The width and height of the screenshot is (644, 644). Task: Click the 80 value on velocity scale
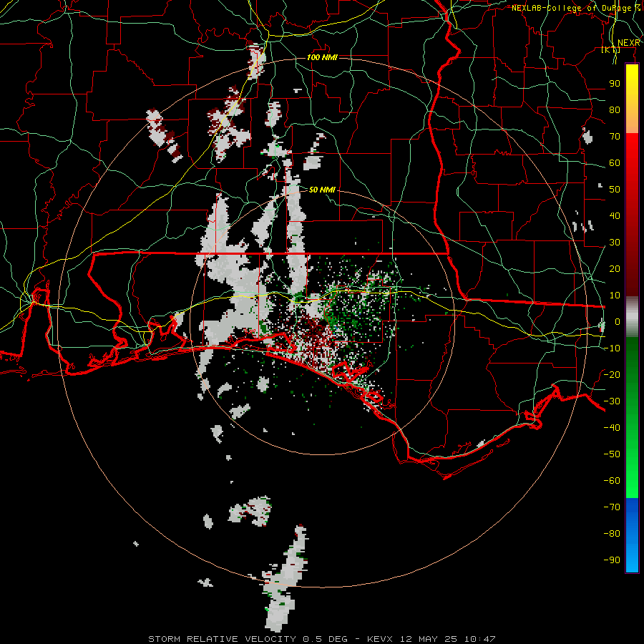[615, 109]
